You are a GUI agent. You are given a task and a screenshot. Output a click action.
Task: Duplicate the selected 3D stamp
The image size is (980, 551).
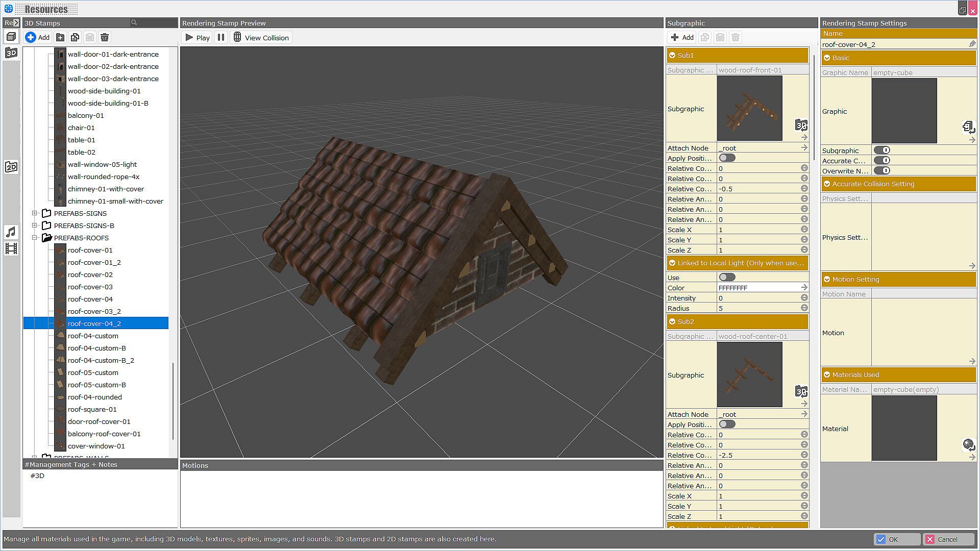75,37
